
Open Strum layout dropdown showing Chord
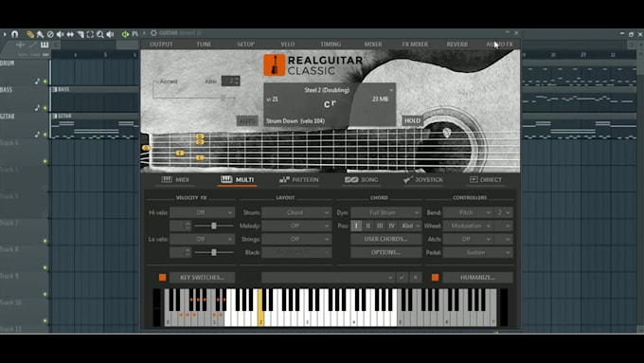pyautogui.click(x=296, y=212)
